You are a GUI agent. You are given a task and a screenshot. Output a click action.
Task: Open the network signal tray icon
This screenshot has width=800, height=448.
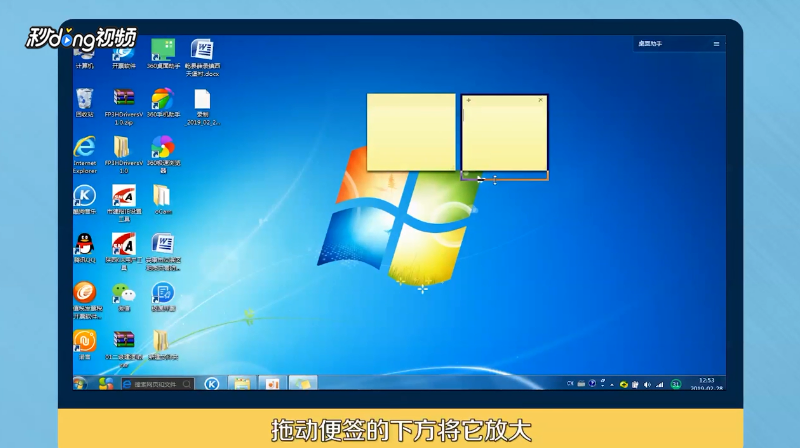click(x=660, y=385)
